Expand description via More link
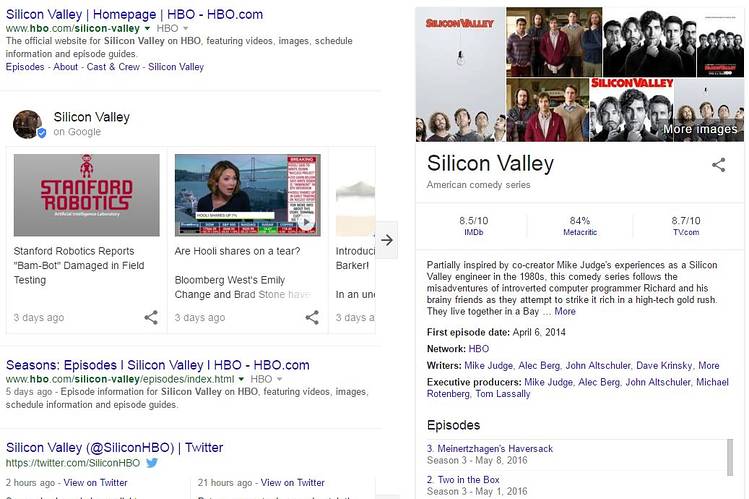 [565, 312]
